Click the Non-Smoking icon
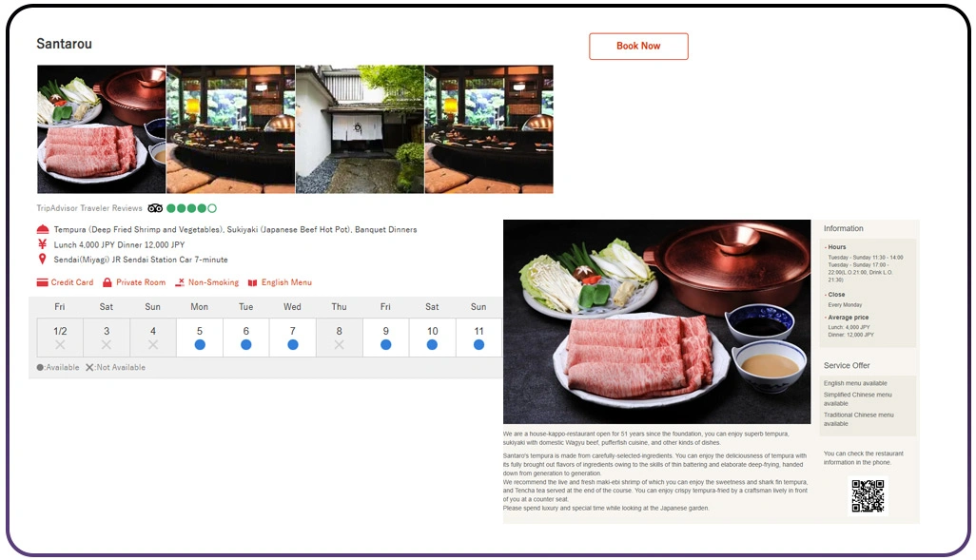 pyautogui.click(x=180, y=282)
